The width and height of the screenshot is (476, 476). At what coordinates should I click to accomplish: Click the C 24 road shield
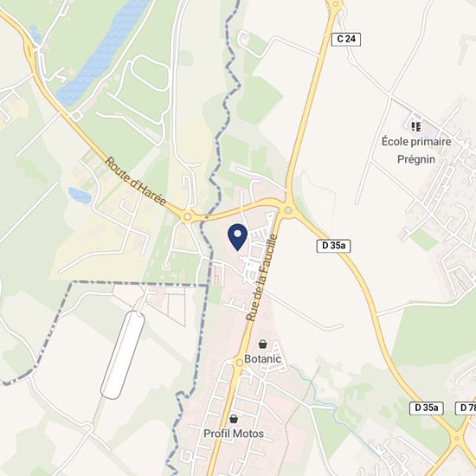346,39
